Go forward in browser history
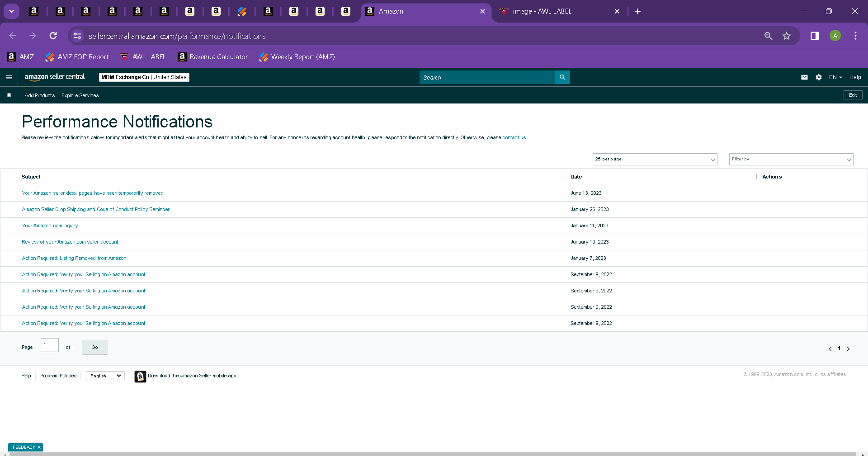868x456 pixels. coord(33,36)
